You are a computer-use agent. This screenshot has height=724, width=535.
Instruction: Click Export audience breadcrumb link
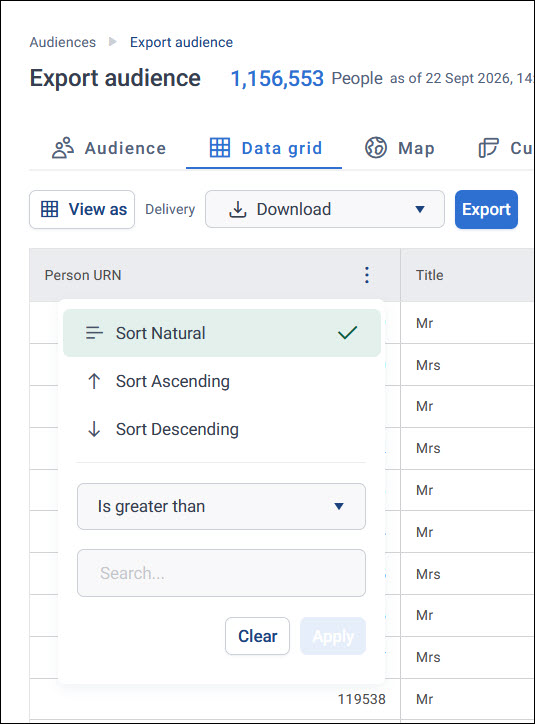181,42
